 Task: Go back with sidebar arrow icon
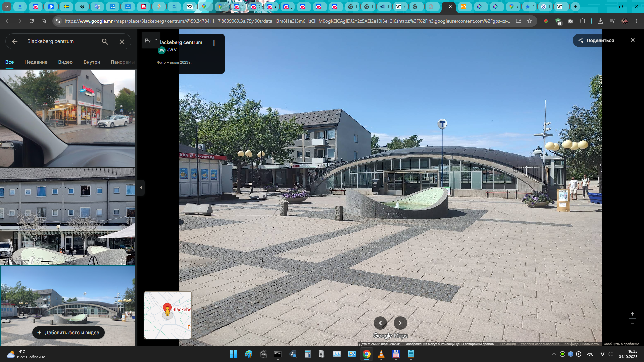[x=15, y=41]
